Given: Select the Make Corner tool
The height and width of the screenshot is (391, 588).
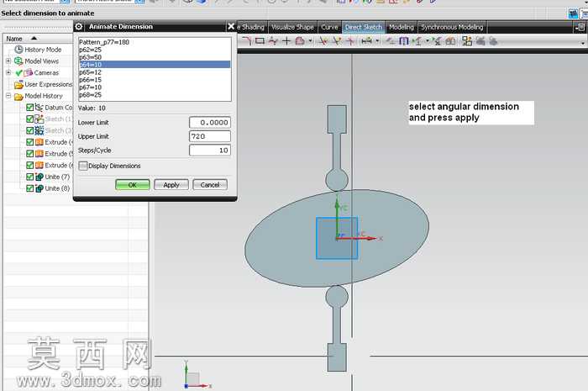Looking at the screenshot, I should tap(350, 40).
